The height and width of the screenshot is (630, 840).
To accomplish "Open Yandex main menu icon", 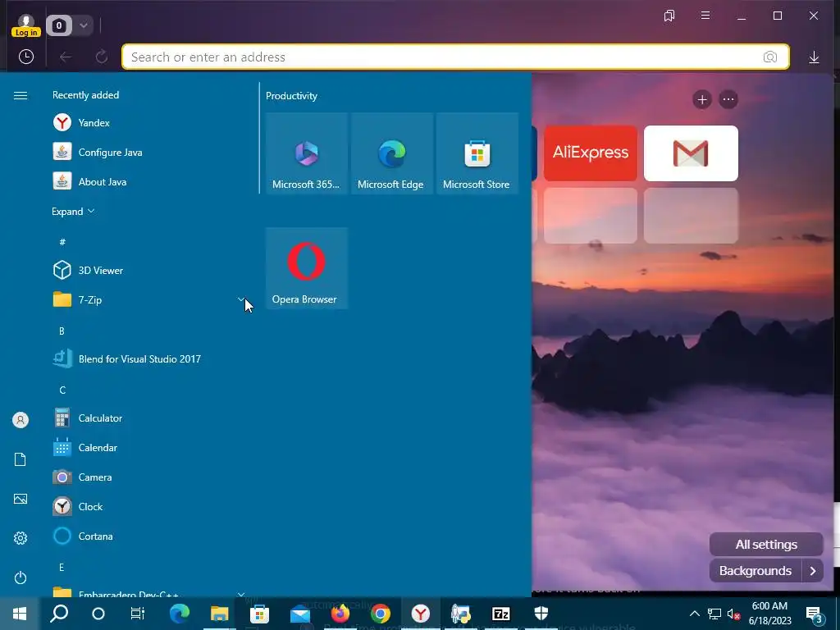I will tap(705, 16).
